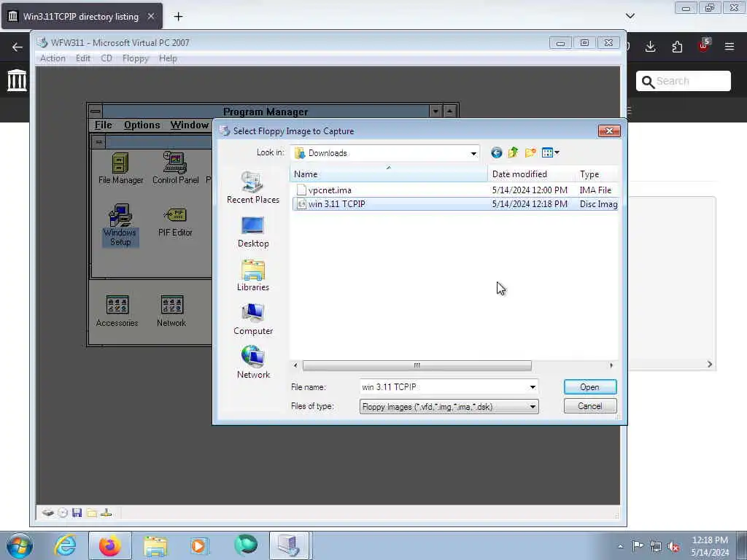
Task: Click the floppy disk status icon
Action: (x=77, y=513)
